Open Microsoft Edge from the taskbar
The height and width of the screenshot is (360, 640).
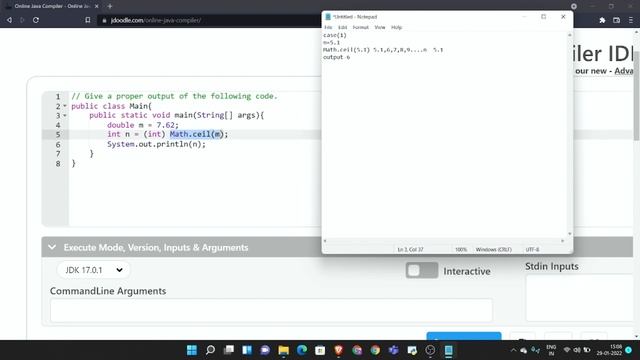click(302, 350)
